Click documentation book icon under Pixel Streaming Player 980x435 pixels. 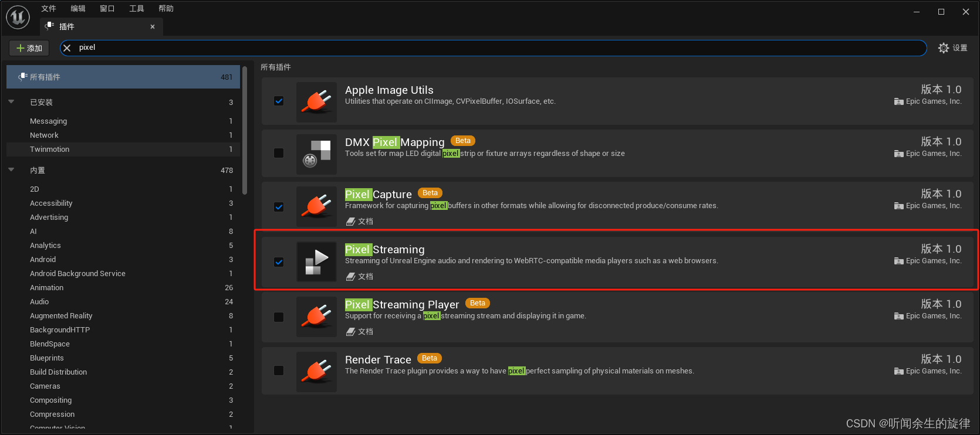350,331
